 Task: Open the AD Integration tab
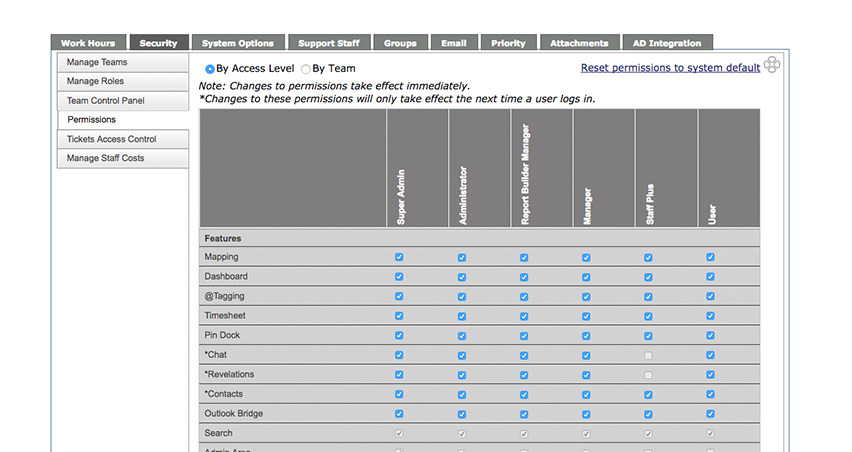click(667, 42)
